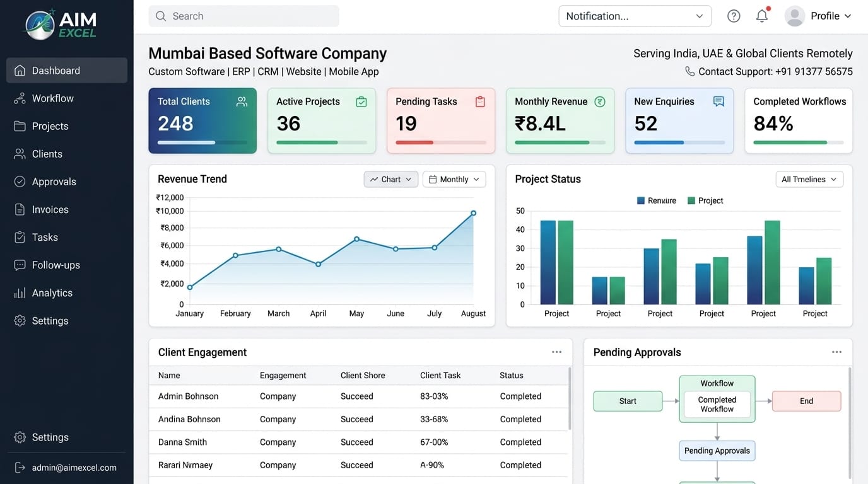The image size is (868, 484).
Task: Click the clipboard icon on Pending Tasks card
Action: [480, 101]
